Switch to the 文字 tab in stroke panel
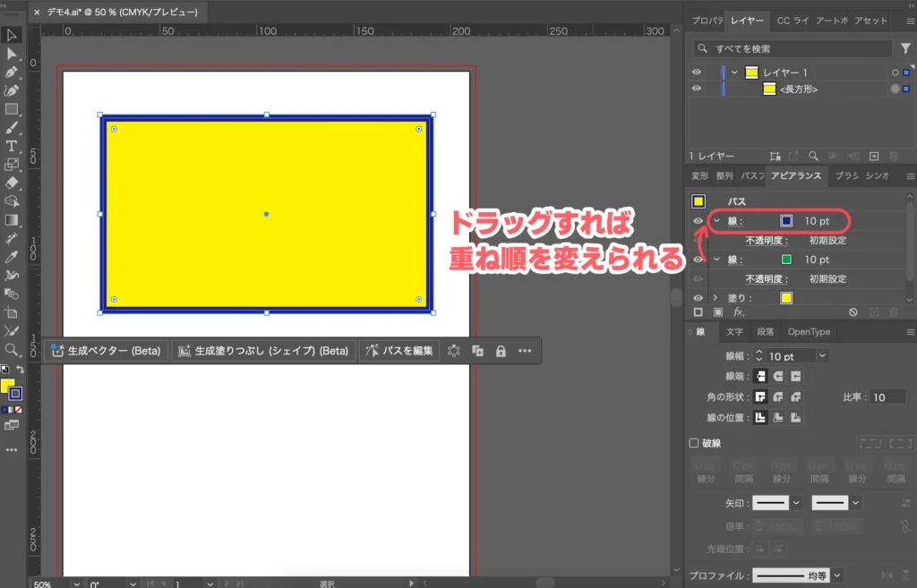This screenshot has height=588, width=917. click(x=733, y=331)
